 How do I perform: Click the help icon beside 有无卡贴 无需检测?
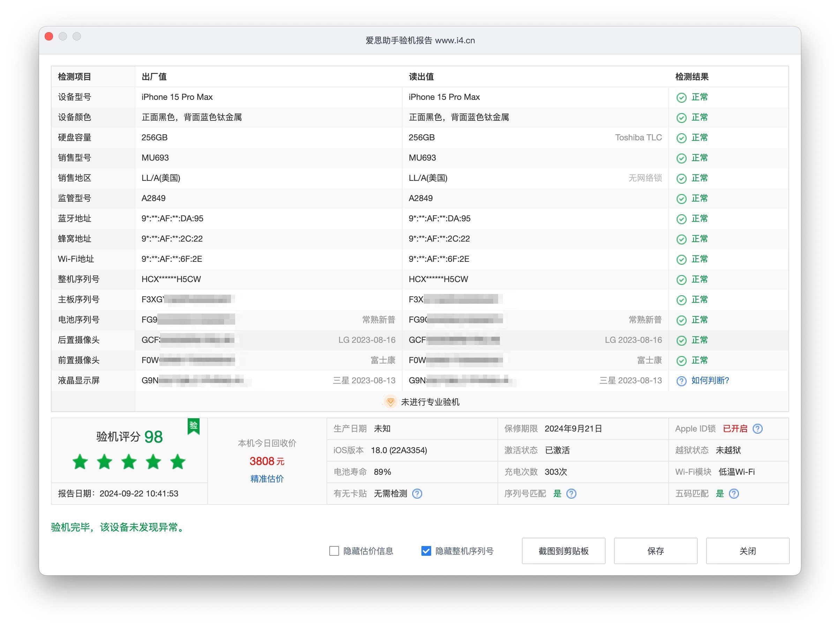click(x=417, y=493)
